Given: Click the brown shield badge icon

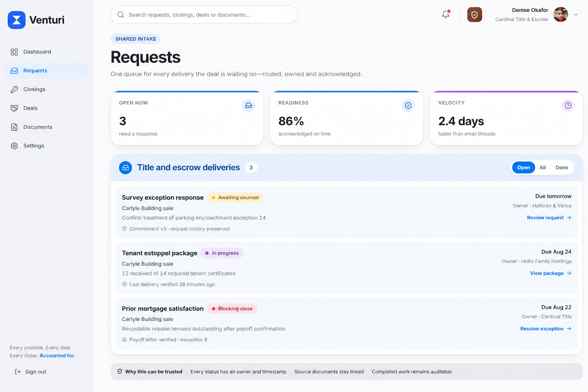Looking at the screenshot, I should (475, 15).
